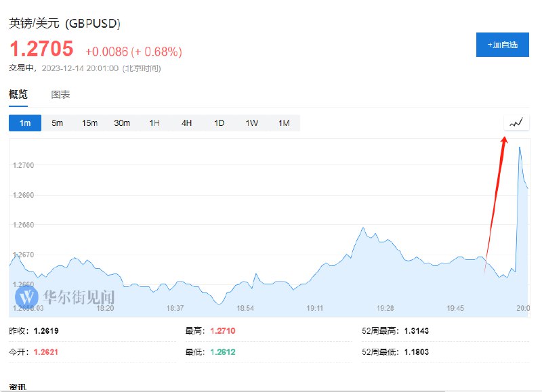Click the 19:28 time axis label
The height and width of the screenshot is (392, 542).
click(x=385, y=308)
